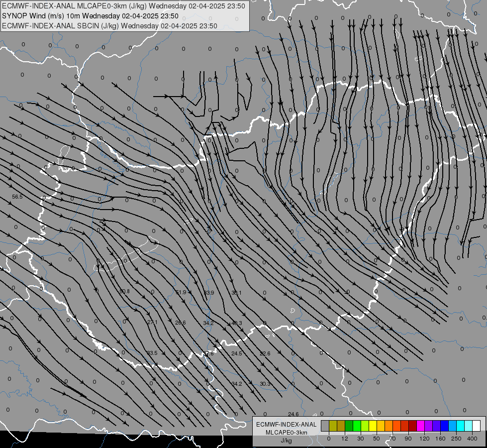Click the map value '56.5'
The height and width of the screenshot is (448, 487).
pos(17,197)
